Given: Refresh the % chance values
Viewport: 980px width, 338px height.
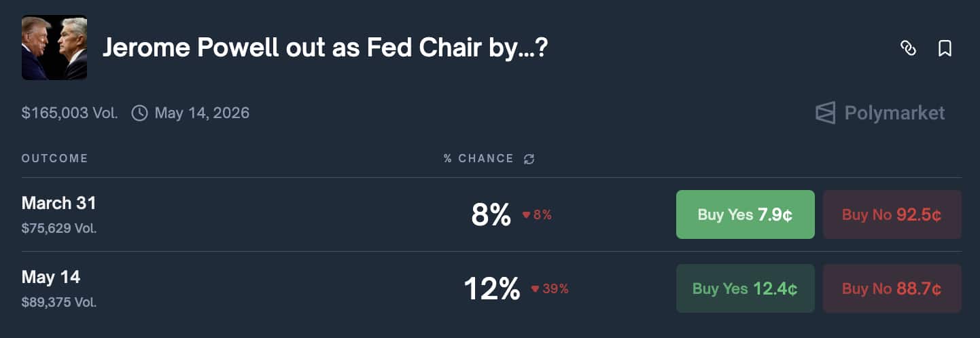Looking at the screenshot, I should point(529,159).
